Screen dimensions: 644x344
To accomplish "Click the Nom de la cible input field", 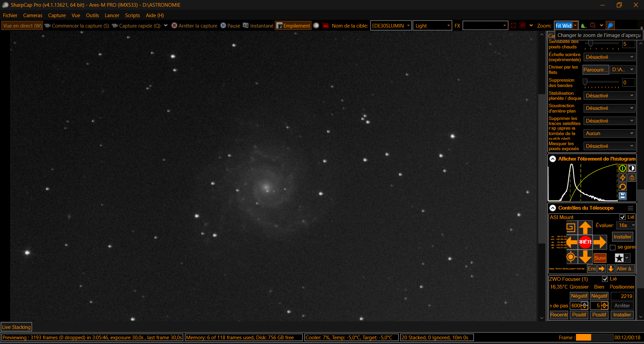I will click(391, 26).
